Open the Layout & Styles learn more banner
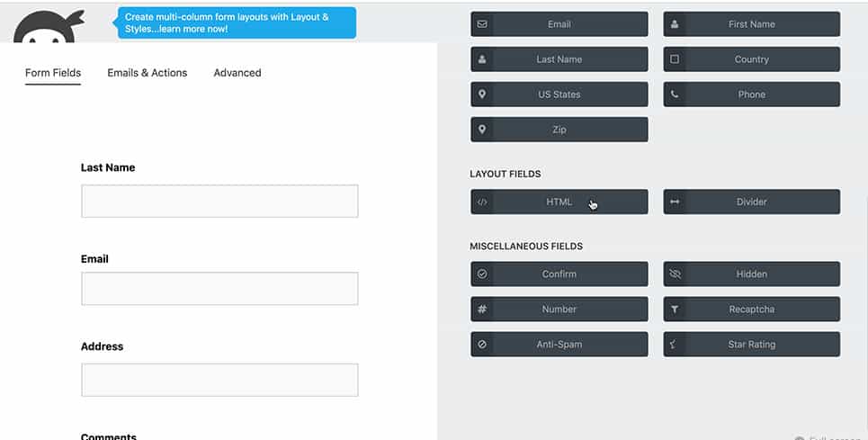This screenshot has height=440, width=868. 237,22
